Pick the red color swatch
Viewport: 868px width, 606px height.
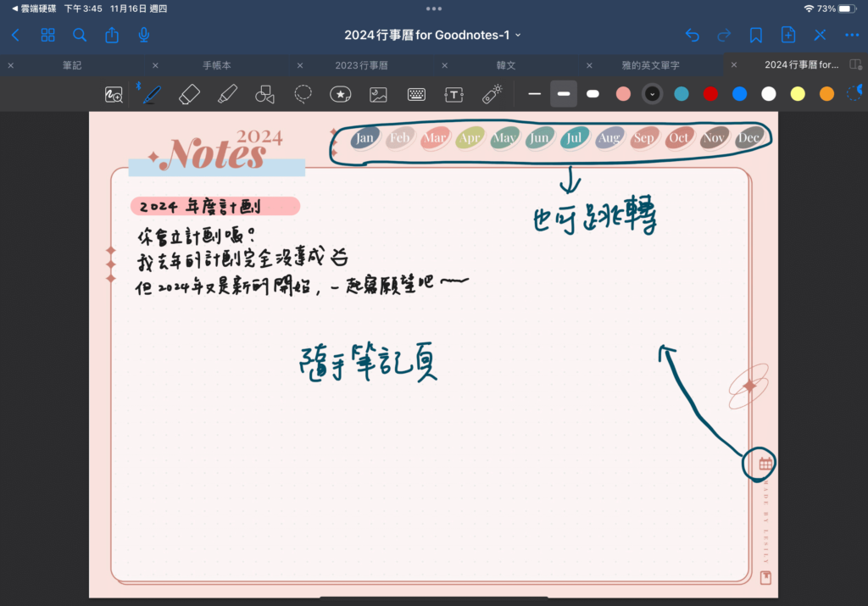click(x=710, y=94)
